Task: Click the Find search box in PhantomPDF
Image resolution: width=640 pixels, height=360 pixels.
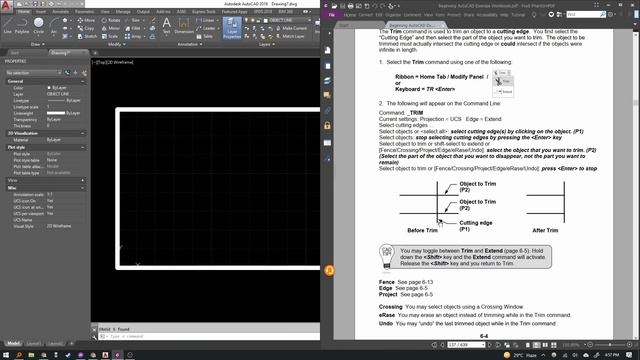Action: (x=586, y=14)
